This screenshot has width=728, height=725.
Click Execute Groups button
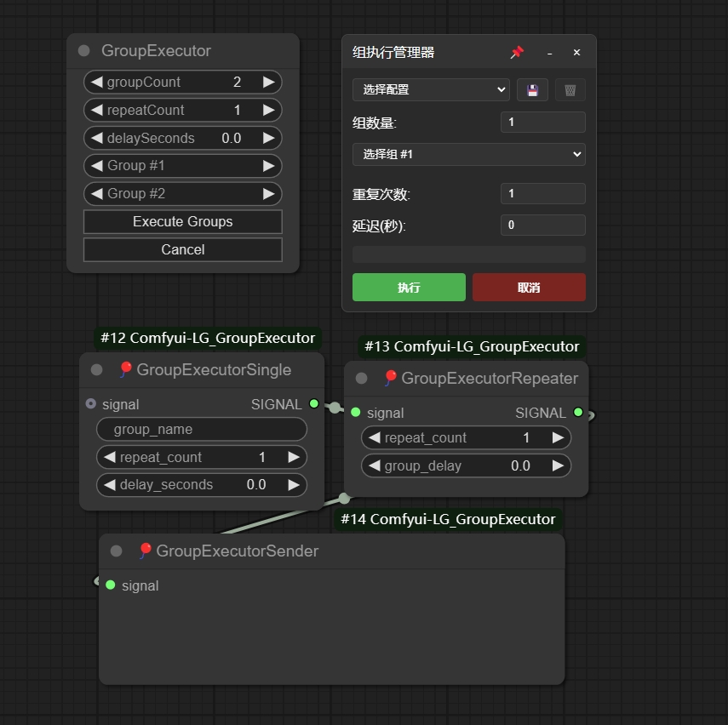point(183,222)
